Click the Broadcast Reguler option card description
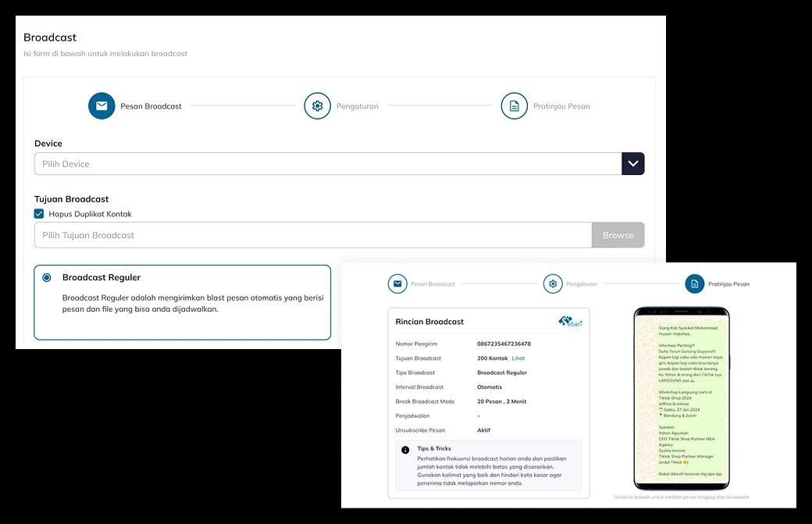The height and width of the screenshot is (524, 812). [x=192, y=303]
